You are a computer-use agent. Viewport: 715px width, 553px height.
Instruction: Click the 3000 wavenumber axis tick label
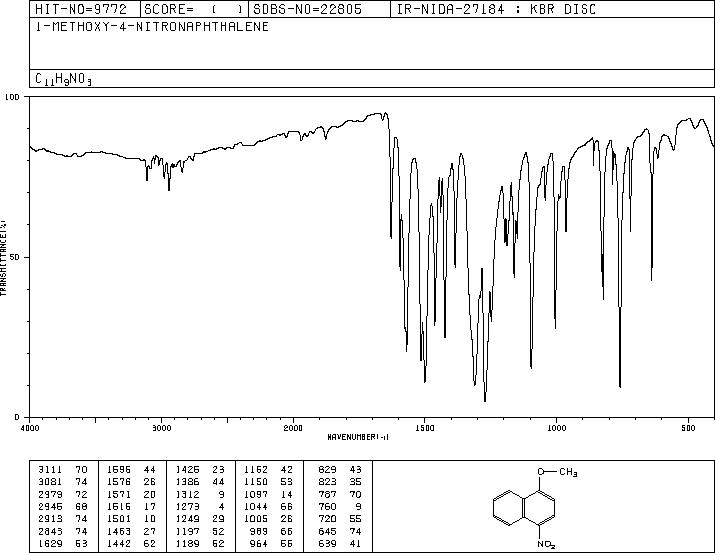[161, 428]
